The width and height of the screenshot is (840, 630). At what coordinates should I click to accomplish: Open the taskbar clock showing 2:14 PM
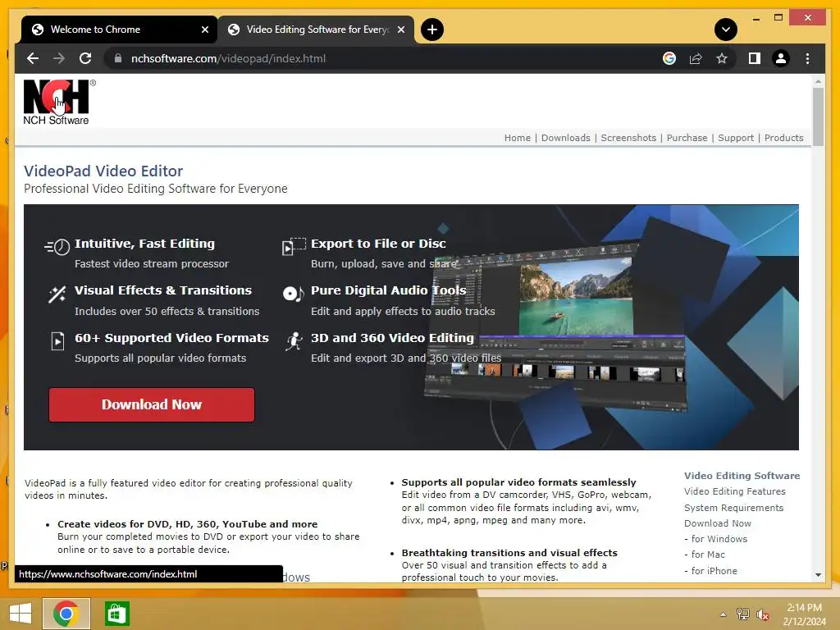804,614
